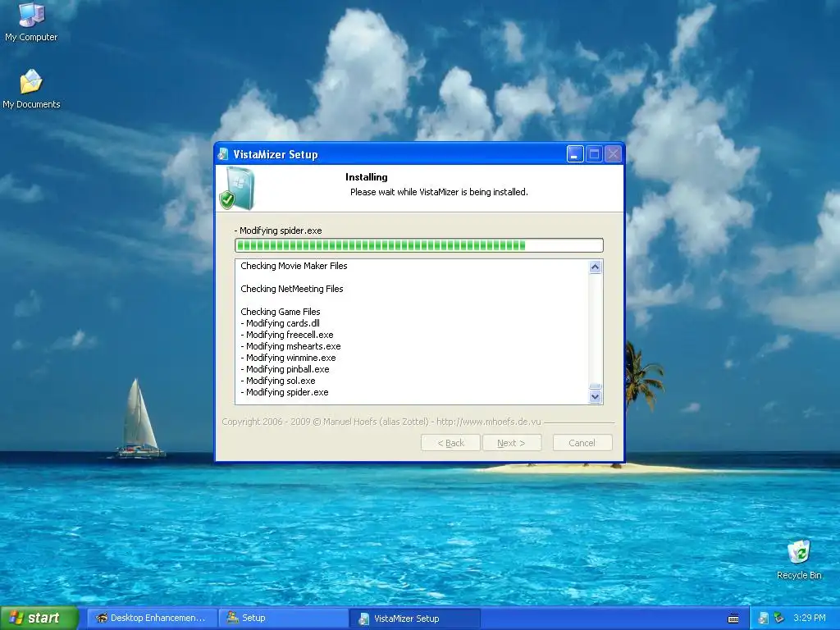The image size is (840, 630).
Task: Select the 'Modifying cards.dll' log line
Action: click(281, 323)
